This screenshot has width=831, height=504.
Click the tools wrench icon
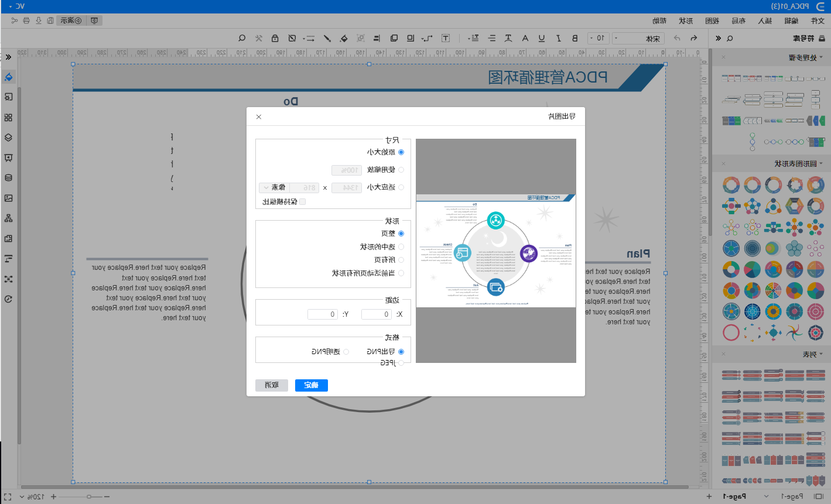(259, 38)
